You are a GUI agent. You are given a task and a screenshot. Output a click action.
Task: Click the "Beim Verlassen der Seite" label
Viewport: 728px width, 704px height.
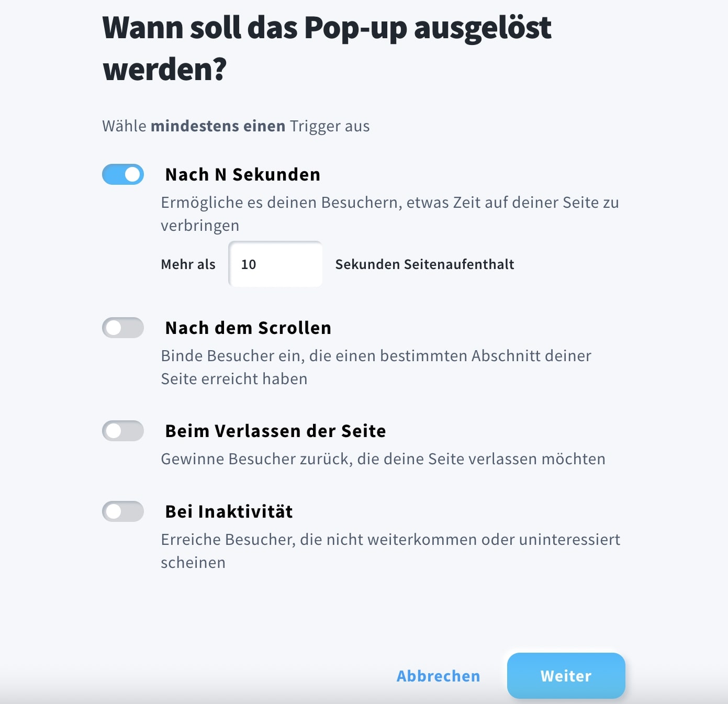275,431
